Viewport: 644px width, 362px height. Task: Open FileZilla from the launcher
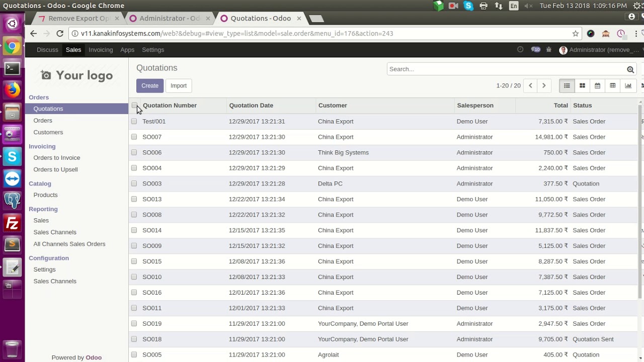pyautogui.click(x=12, y=223)
